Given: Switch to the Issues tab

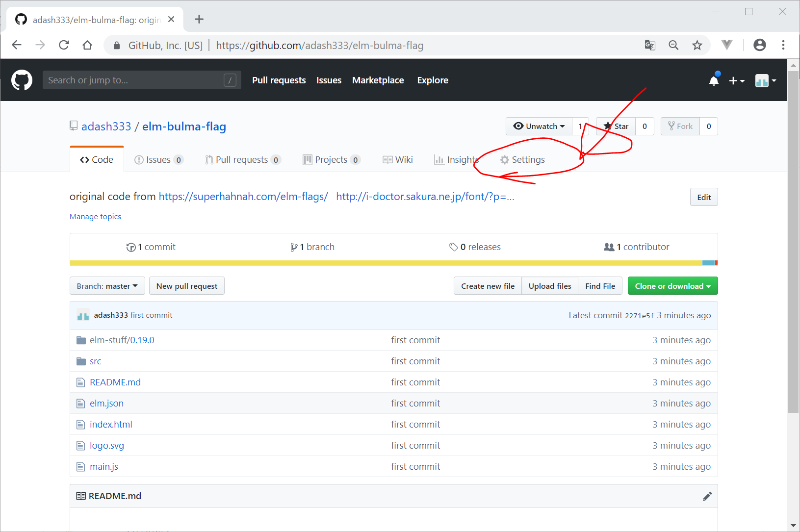Looking at the screenshot, I should click(158, 160).
